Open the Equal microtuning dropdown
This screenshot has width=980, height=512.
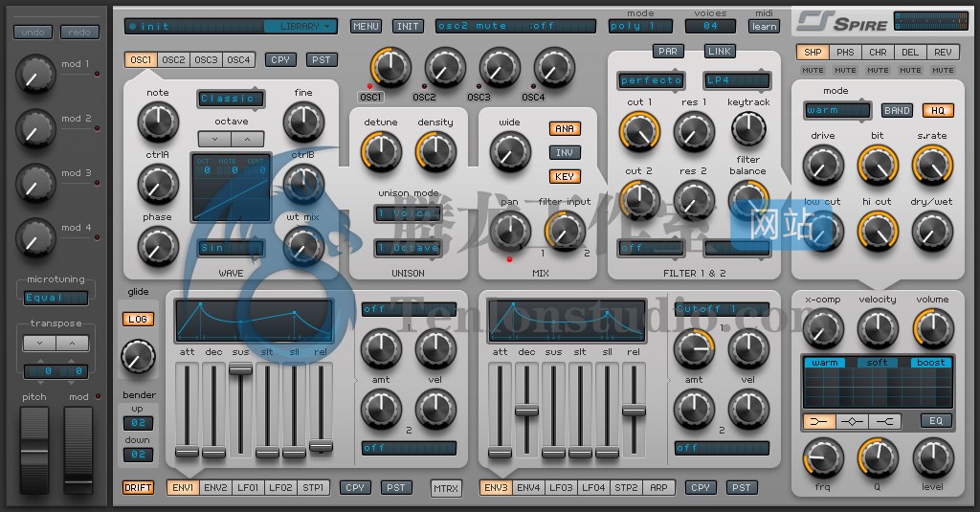(x=56, y=298)
